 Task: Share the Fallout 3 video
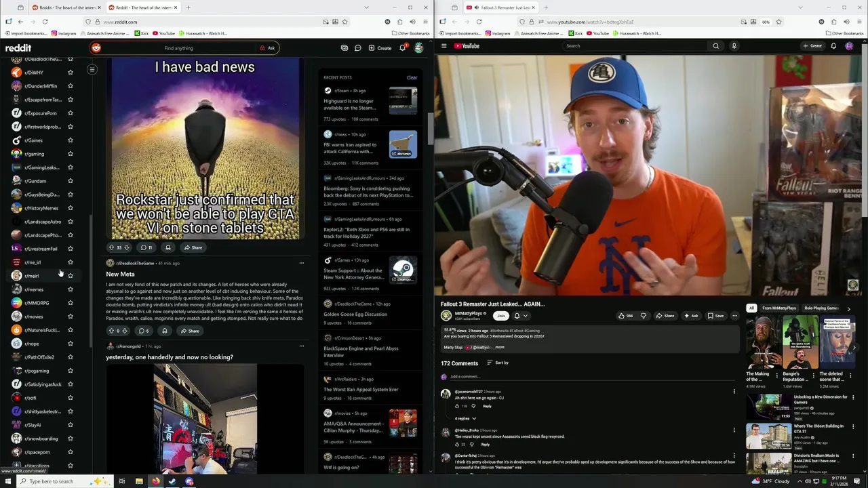pyautogui.click(x=665, y=316)
